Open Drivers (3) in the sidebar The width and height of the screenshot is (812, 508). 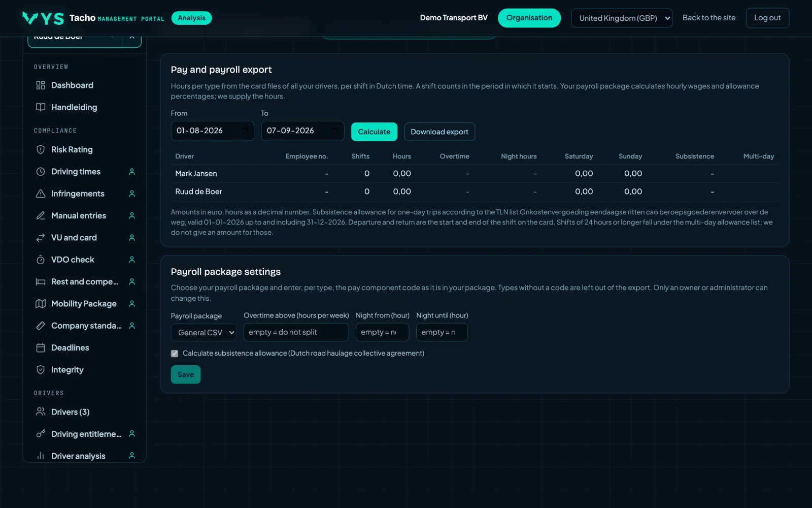[84, 412]
